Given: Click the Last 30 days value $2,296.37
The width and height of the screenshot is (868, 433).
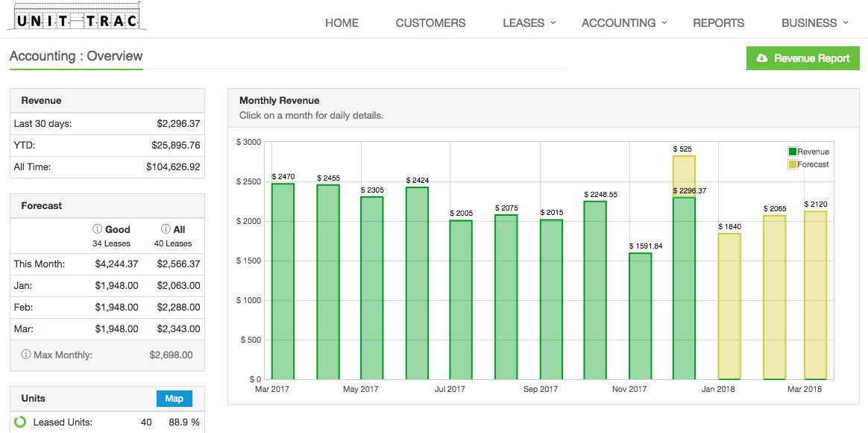Looking at the screenshot, I should tap(178, 124).
